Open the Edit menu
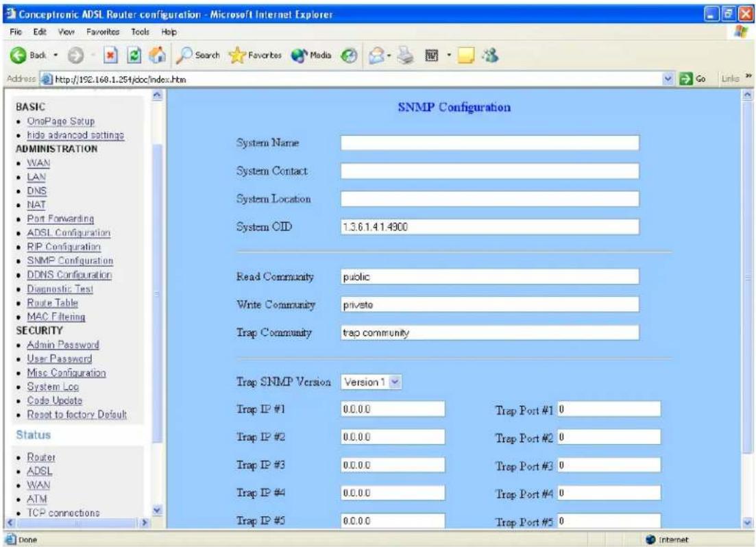 tap(40, 32)
